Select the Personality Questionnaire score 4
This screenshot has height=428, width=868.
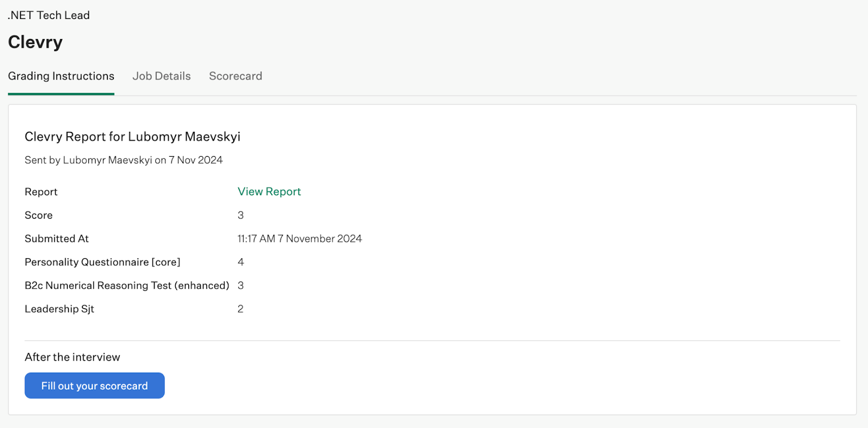click(240, 262)
